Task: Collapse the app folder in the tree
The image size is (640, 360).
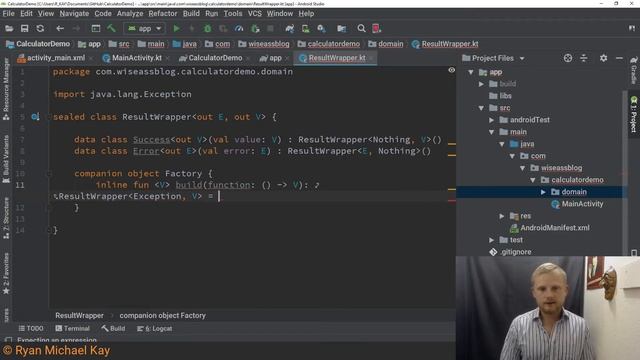Action: (x=471, y=72)
